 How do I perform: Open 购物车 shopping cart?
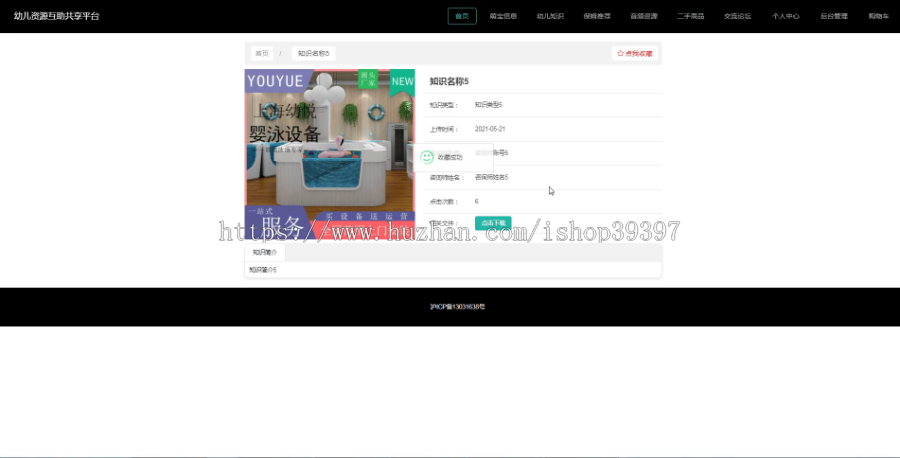click(x=878, y=16)
